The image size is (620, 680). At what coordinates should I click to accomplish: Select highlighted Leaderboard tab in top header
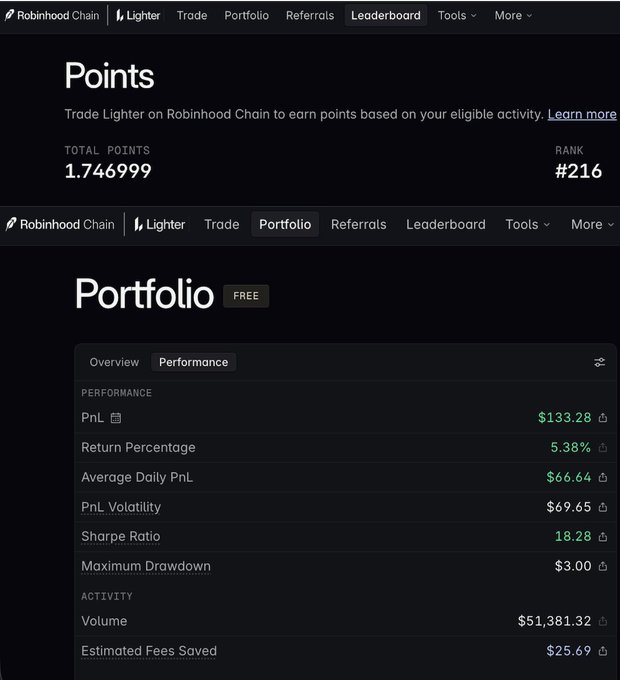(386, 16)
